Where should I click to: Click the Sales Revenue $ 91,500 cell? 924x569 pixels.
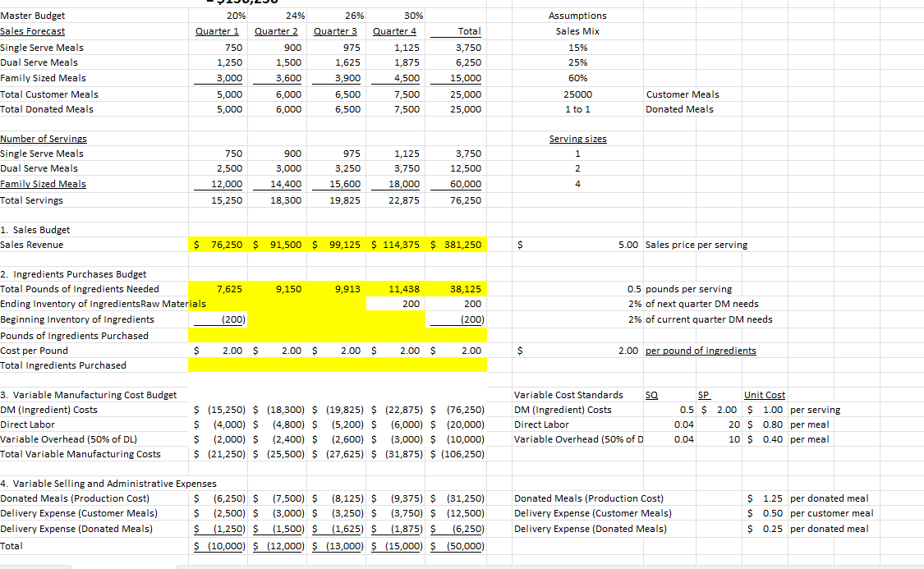277,245
